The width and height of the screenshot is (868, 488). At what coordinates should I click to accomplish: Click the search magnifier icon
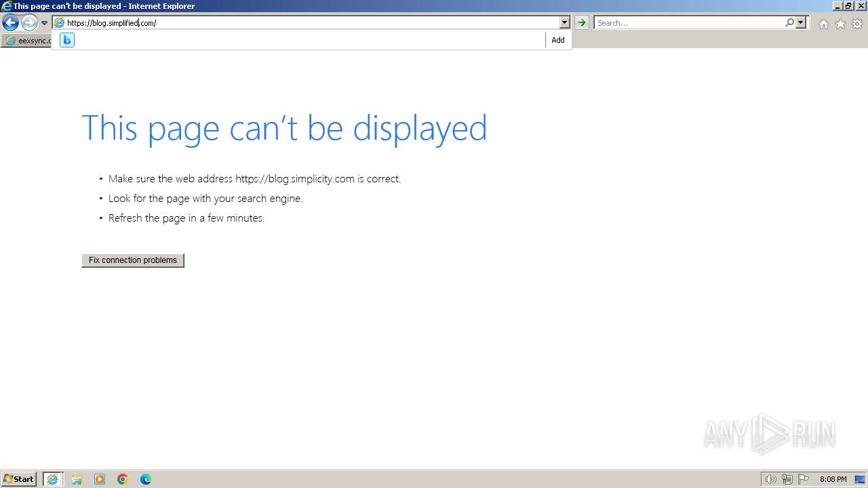click(789, 23)
